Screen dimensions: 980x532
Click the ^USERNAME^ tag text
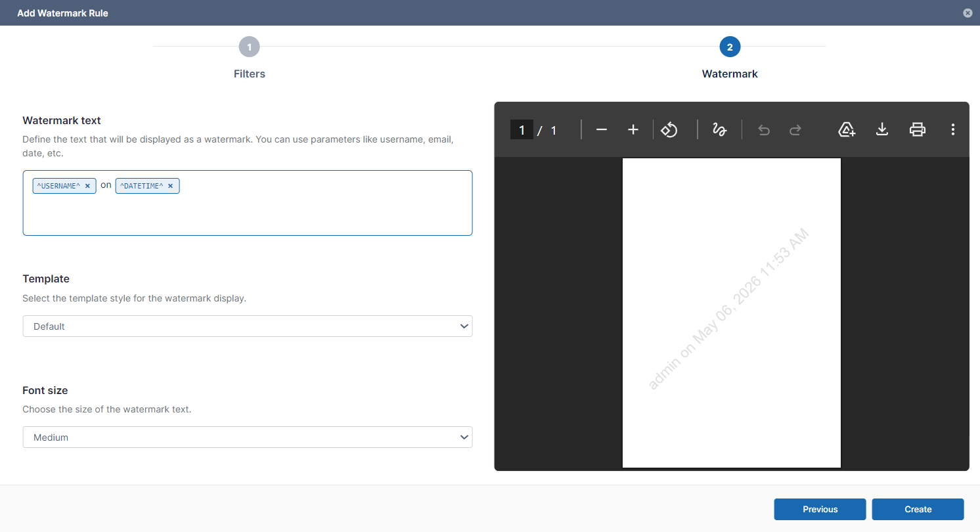[58, 186]
